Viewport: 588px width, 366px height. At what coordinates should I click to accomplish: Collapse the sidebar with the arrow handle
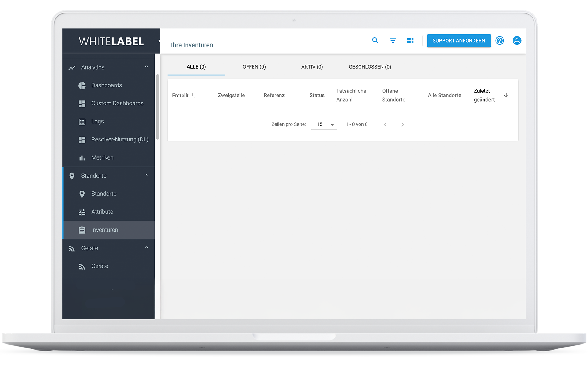[159, 41]
